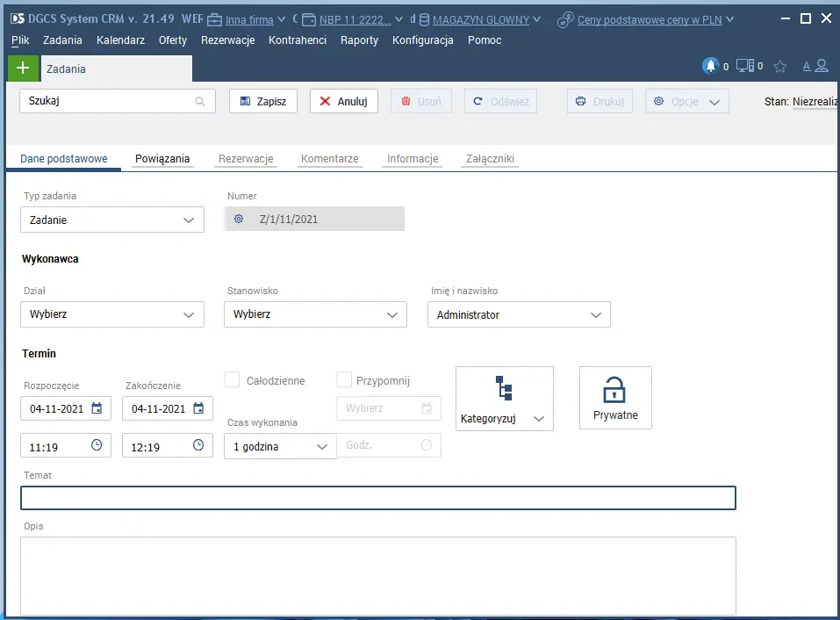Switch to the Informacje tab

(413, 159)
